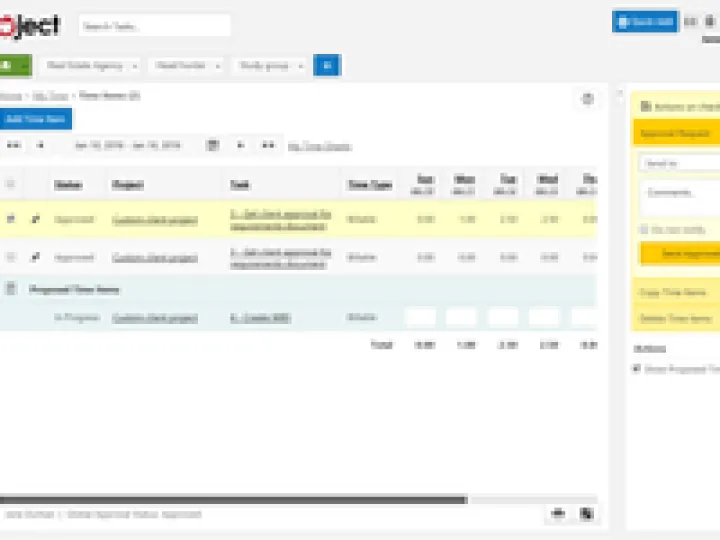Jump back with the double-arrow previous icon
This screenshot has width=720, height=540.
click(x=13, y=145)
